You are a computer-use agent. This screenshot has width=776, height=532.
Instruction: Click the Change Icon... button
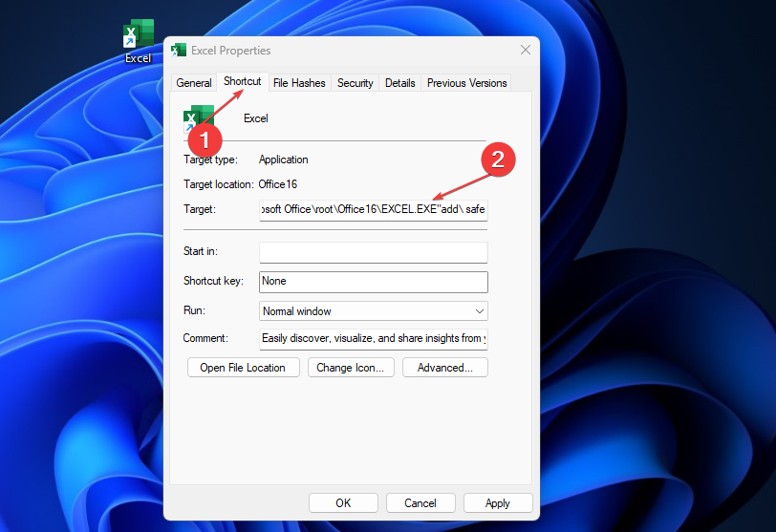tap(351, 368)
